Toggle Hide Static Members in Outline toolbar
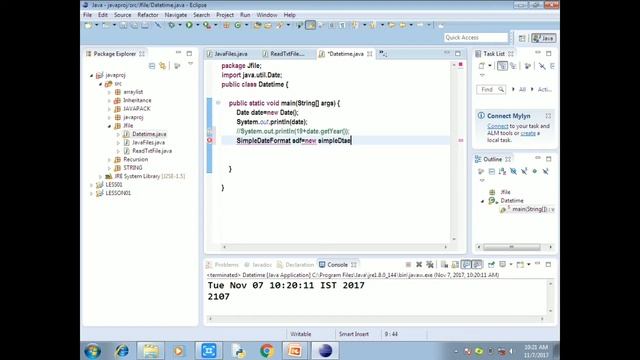Image resolution: width=640 pixels, height=360 pixels. pos(524,171)
